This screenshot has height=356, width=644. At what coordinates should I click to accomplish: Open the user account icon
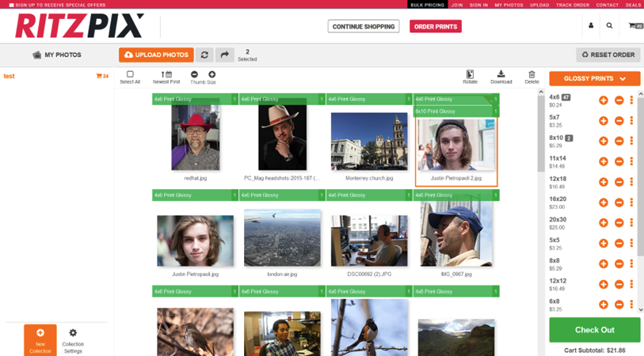coord(590,26)
